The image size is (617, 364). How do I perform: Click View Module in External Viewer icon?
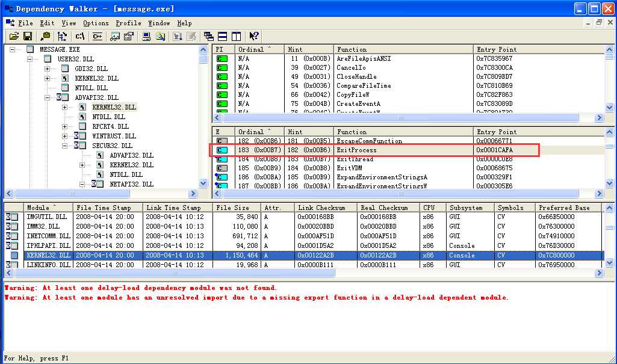(115, 37)
